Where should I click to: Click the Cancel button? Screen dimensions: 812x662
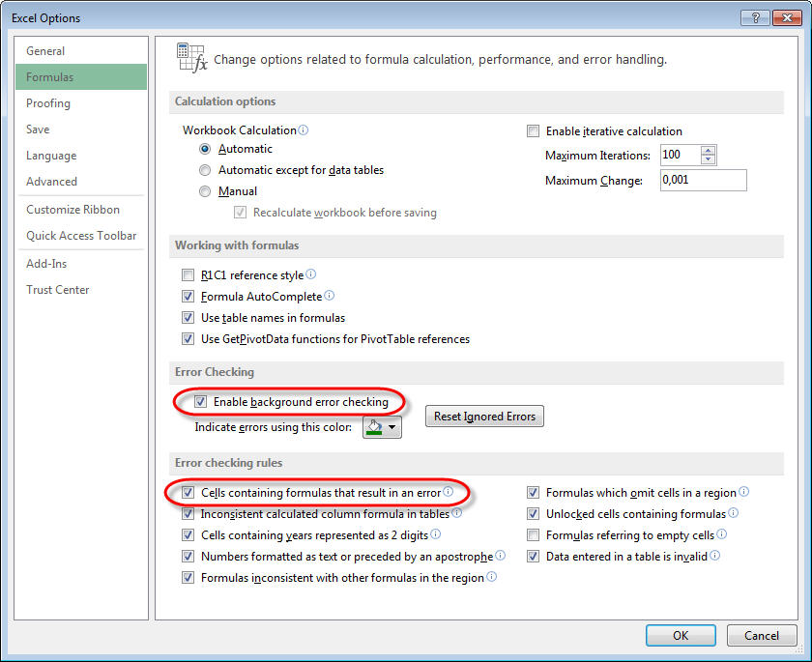tap(762, 635)
